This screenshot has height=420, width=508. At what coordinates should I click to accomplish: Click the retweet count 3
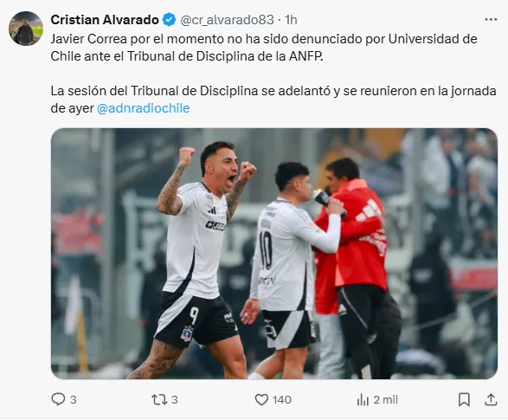click(x=175, y=399)
